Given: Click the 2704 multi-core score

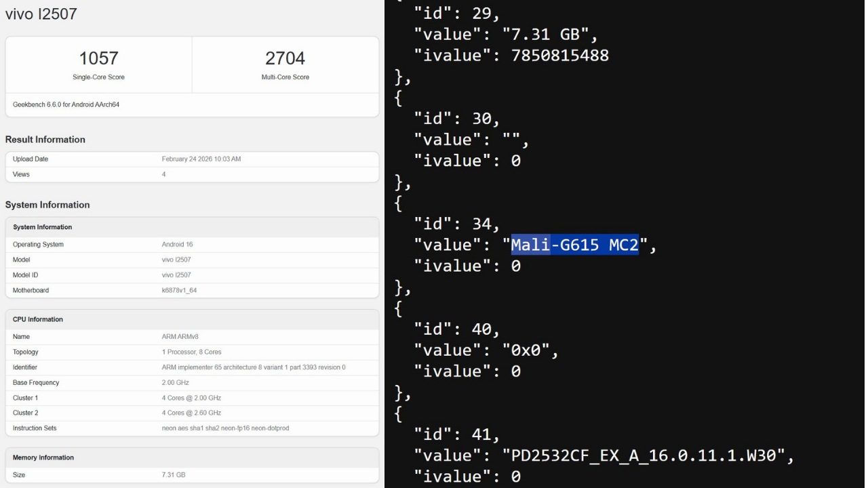Looking at the screenshot, I should click(285, 58).
